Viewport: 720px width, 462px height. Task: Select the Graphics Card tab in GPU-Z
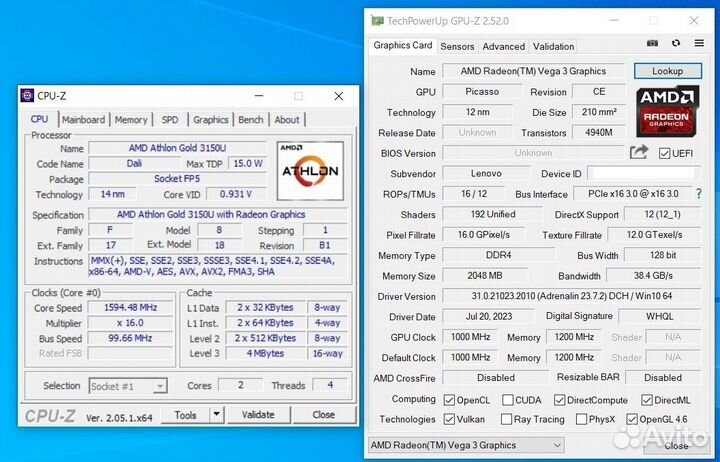point(403,45)
